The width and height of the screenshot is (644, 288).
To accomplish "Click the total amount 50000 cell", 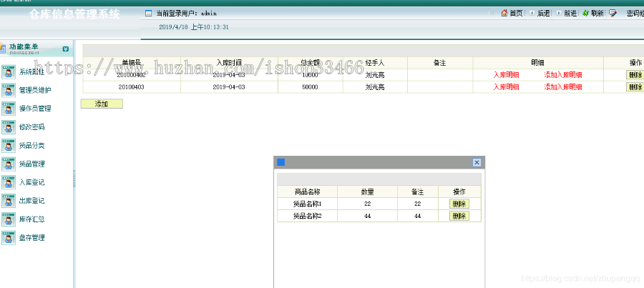I will 310,87.
